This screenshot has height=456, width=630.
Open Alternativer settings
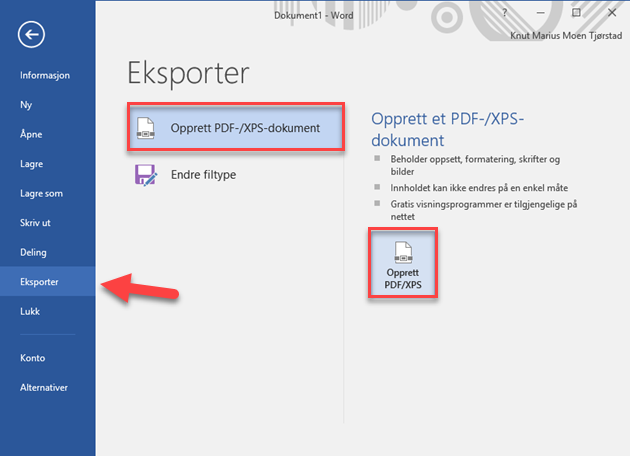click(x=45, y=387)
